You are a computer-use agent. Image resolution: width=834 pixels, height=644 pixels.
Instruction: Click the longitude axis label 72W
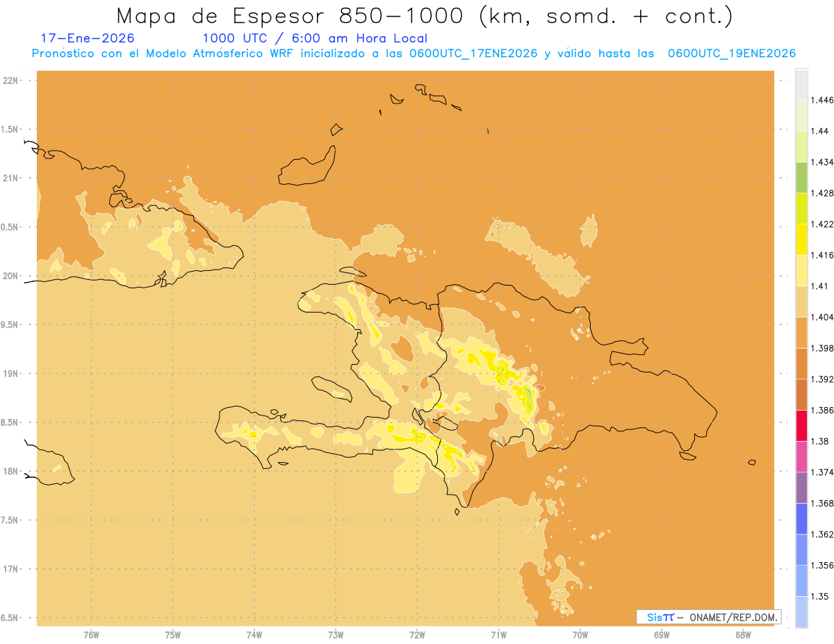417,634
